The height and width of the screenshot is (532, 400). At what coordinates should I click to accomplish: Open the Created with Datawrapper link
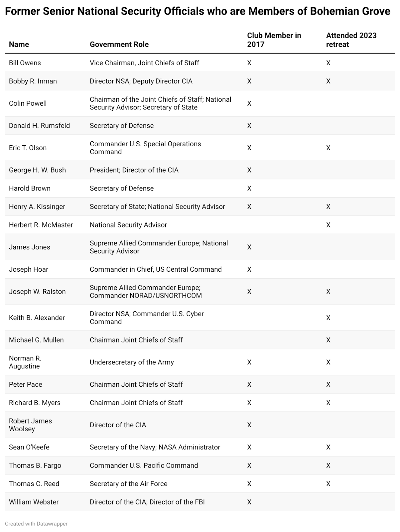tap(36, 524)
